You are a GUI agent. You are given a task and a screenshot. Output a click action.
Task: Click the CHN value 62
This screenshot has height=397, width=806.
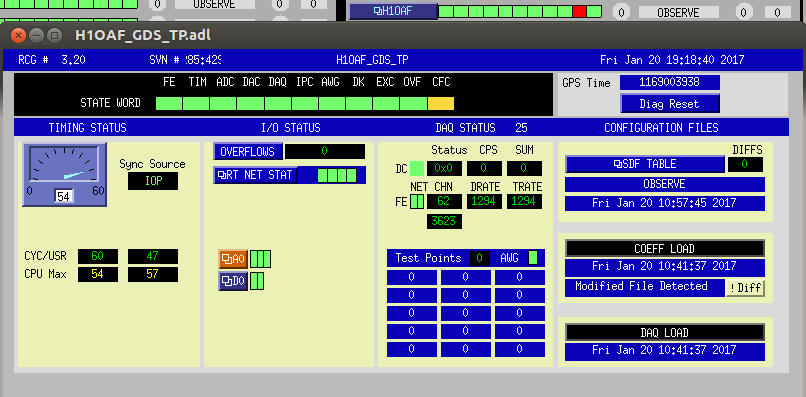444,201
